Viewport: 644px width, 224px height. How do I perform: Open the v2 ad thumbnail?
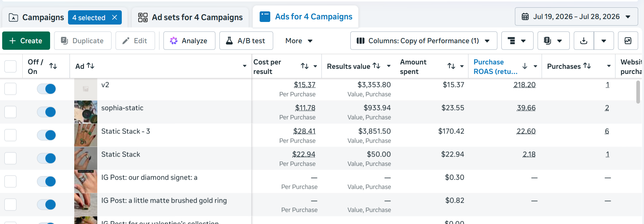point(86,89)
